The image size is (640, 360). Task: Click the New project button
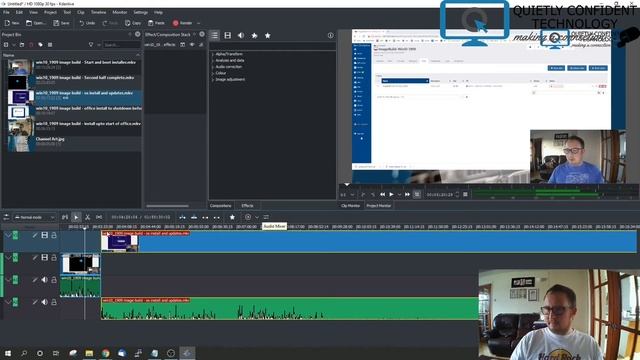(11, 23)
